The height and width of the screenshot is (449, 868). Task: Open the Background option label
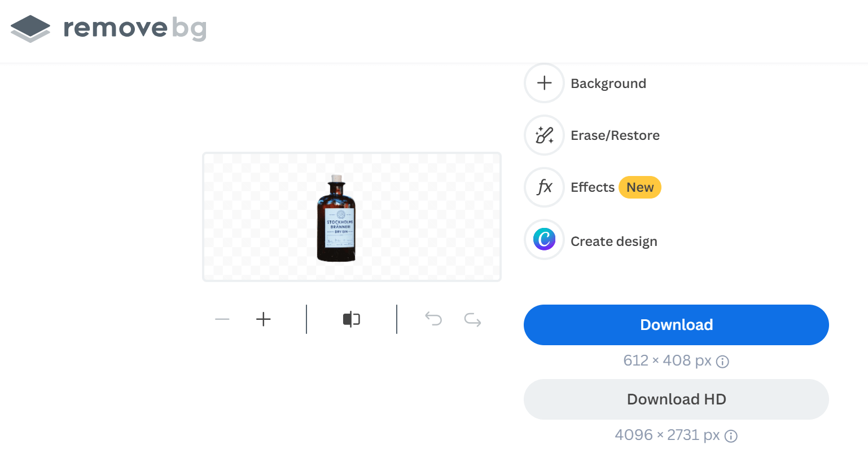(608, 83)
